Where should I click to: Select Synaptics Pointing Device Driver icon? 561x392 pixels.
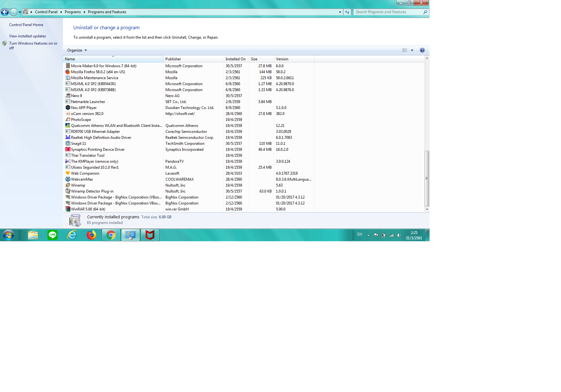68,150
